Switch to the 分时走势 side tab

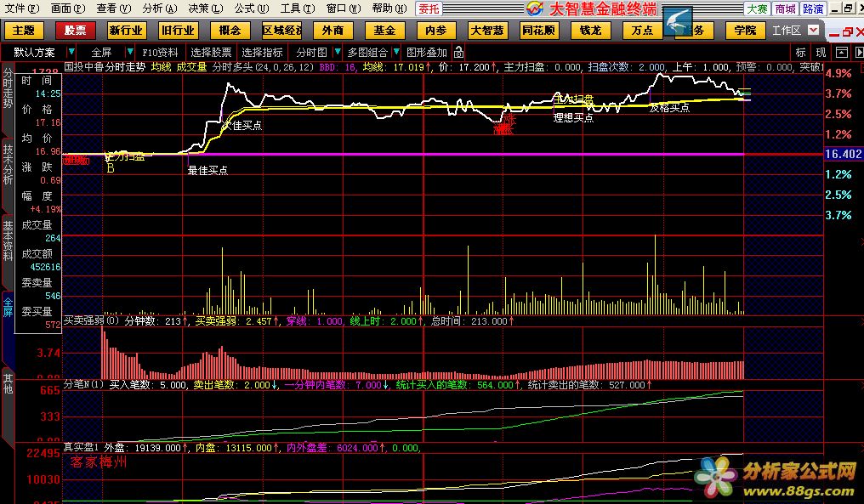[8, 88]
